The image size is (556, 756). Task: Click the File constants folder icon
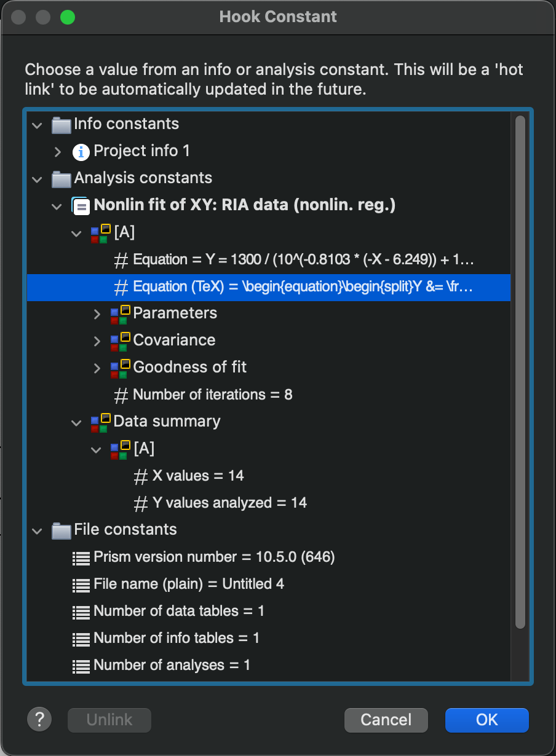coord(62,530)
